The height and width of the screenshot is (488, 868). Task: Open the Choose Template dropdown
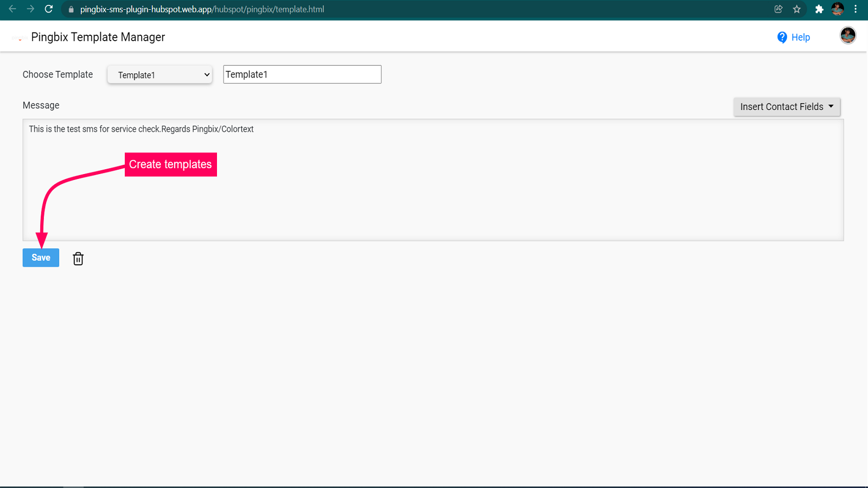(x=159, y=74)
